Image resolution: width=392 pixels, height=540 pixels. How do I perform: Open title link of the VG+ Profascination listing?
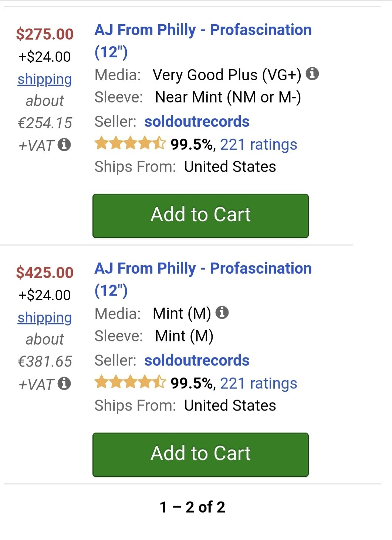pos(203,30)
